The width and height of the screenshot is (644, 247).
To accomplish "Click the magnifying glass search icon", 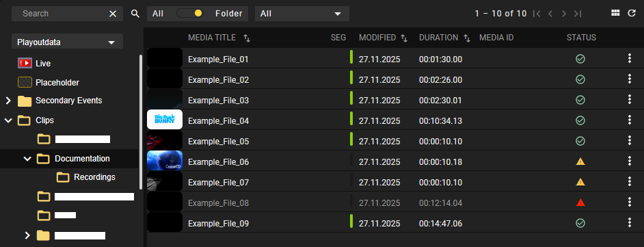I will (135, 14).
